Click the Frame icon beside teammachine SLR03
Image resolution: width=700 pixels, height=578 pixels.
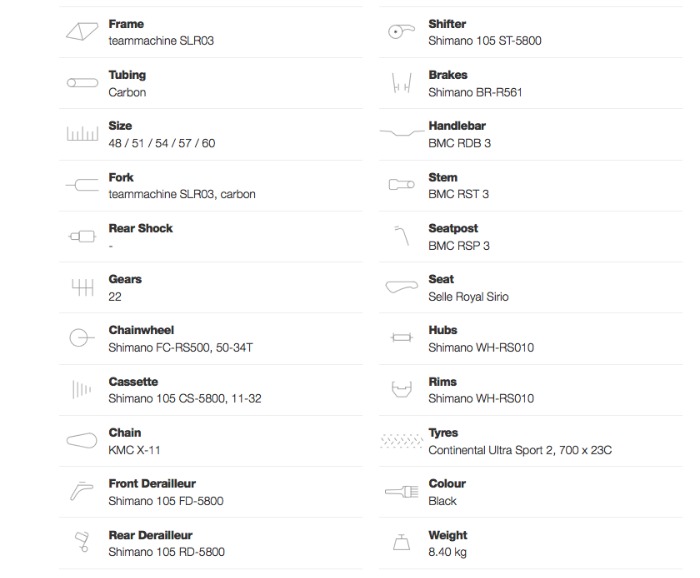coord(82,32)
